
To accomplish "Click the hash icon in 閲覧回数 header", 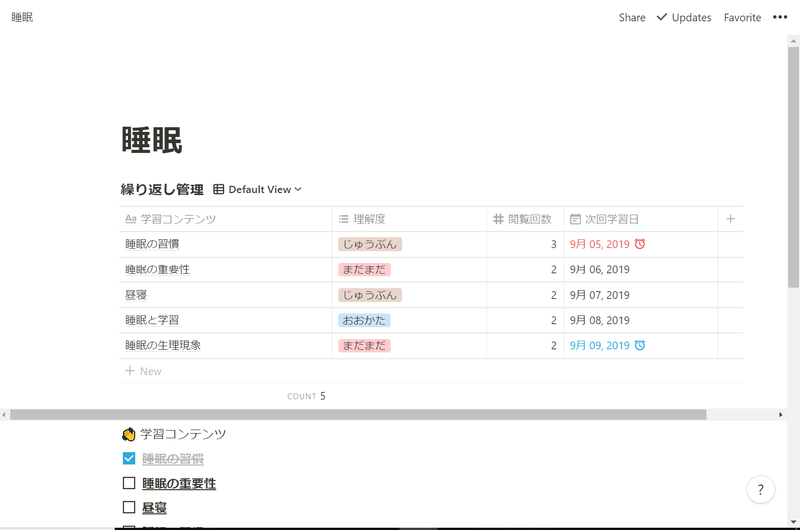I will pyautogui.click(x=498, y=219).
